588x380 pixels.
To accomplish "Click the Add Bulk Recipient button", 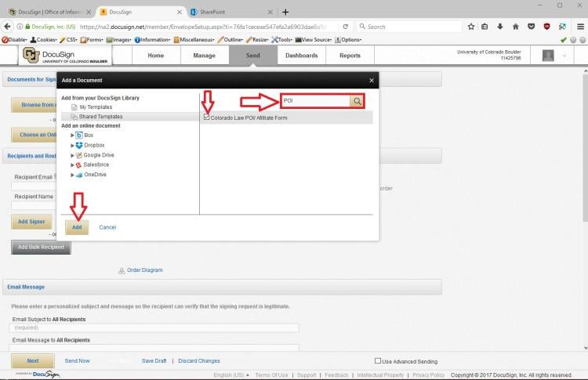I will (x=41, y=248).
